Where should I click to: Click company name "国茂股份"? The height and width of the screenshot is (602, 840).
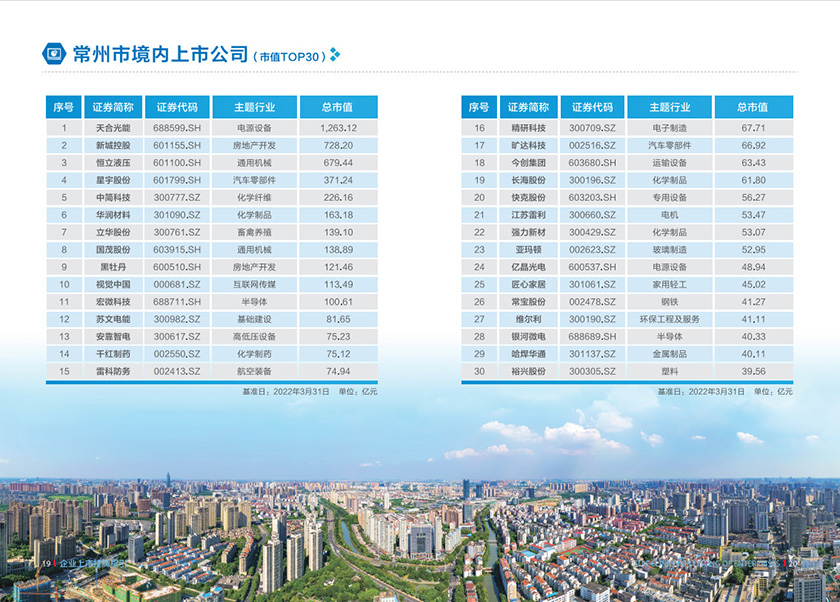113,250
